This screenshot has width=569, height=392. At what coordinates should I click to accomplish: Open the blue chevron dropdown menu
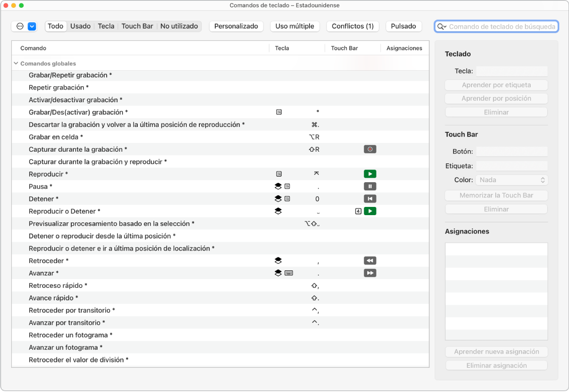(32, 26)
